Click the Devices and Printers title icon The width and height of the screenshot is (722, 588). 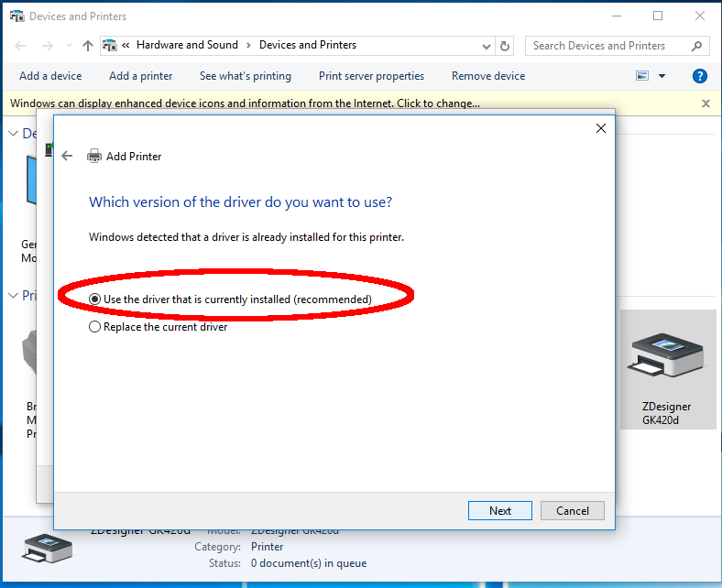click(x=17, y=16)
